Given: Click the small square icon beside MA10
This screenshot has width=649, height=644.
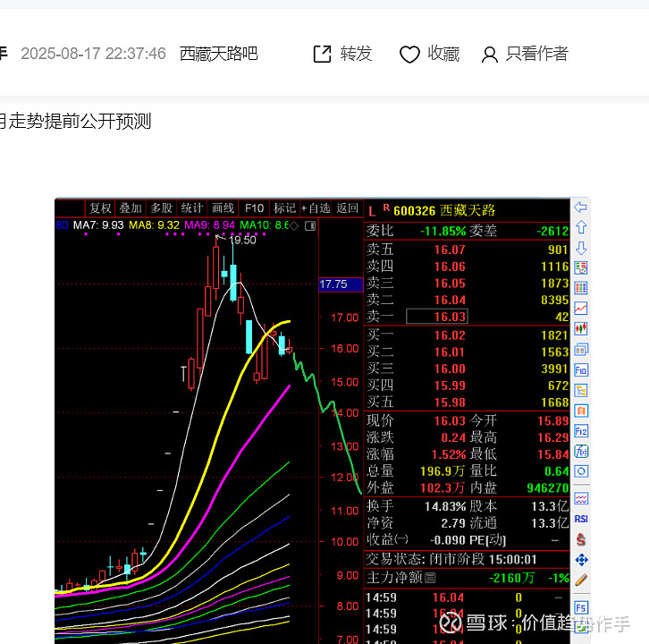Looking at the screenshot, I should [310, 225].
